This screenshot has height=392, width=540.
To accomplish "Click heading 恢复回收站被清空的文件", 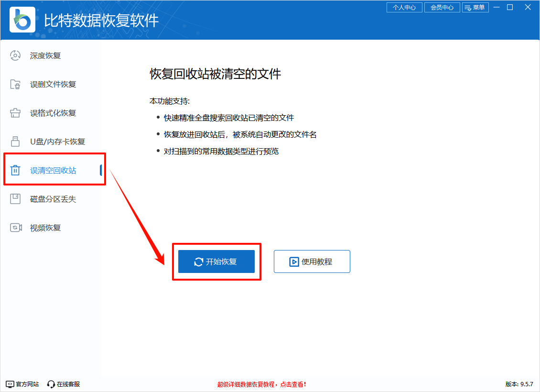I will point(215,74).
